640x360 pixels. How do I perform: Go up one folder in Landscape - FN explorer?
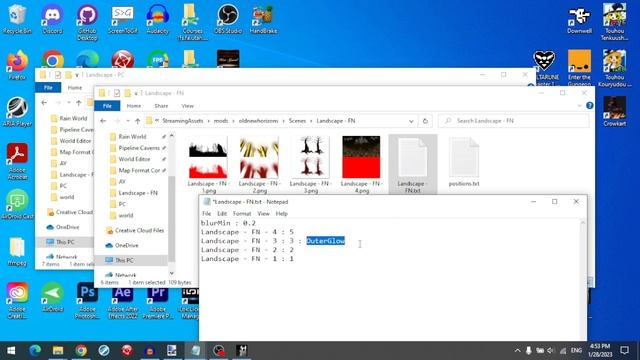pyautogui.click(x=138, y=121)
